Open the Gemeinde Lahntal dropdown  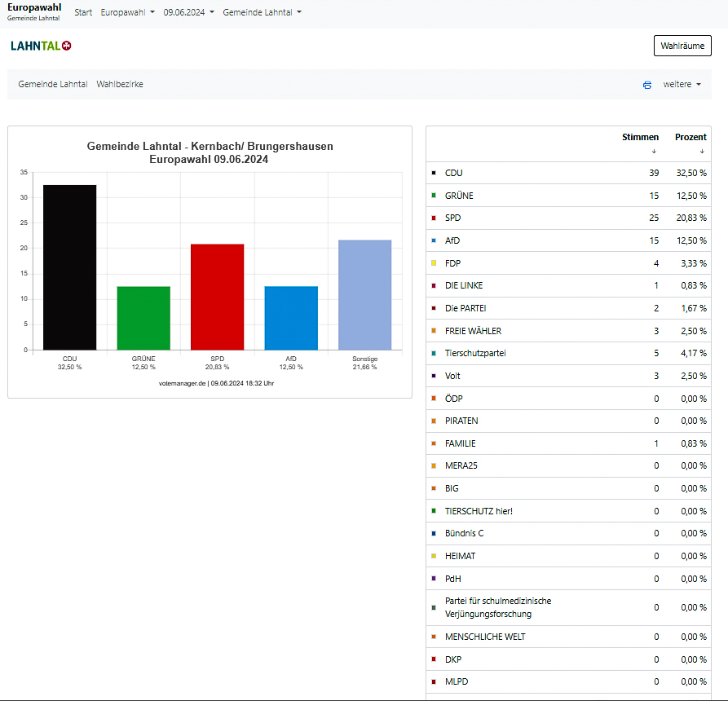[262, 13]
